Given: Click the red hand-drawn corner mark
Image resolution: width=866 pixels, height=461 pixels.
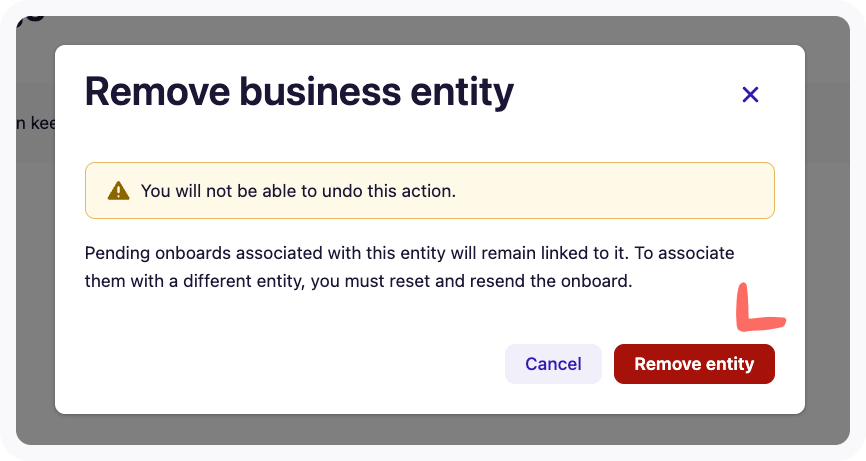Looking at the screenshot, I should 754,313.
